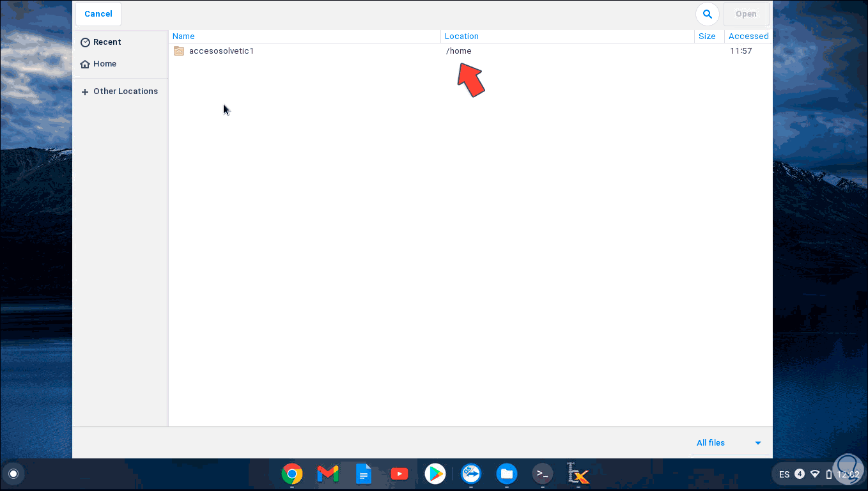The image size is (868, 491).
Task: Launch Google Chrome from the shelf
Action: tap(292, 474)
